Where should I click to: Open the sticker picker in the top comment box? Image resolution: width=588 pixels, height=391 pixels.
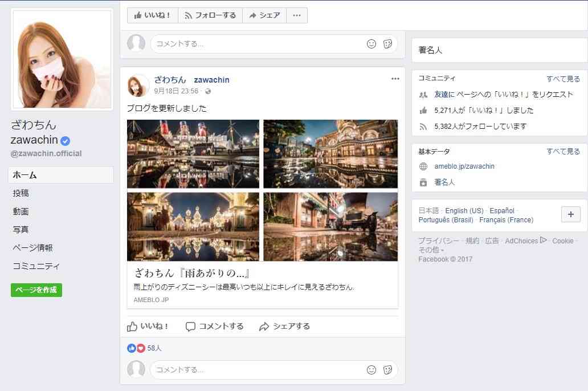388,44
